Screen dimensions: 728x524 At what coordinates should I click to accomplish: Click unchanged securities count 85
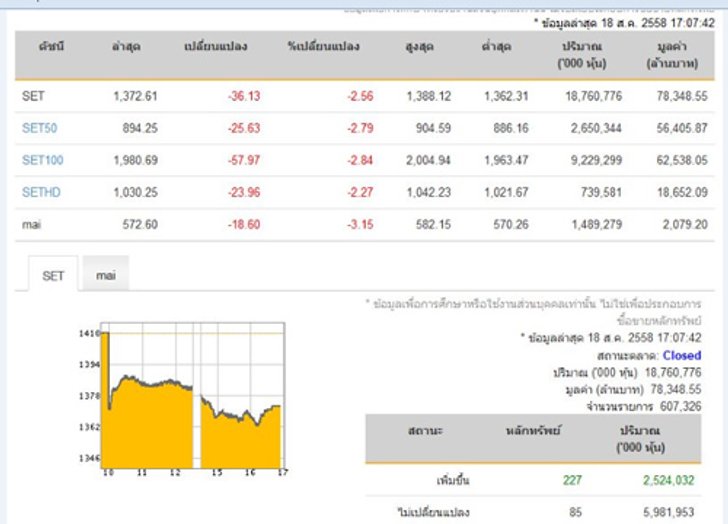coord(575,512)
